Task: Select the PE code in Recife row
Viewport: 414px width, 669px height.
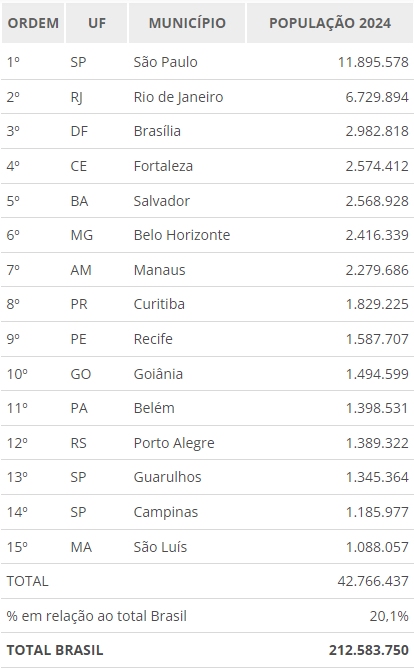Action: tap(79, 339)
